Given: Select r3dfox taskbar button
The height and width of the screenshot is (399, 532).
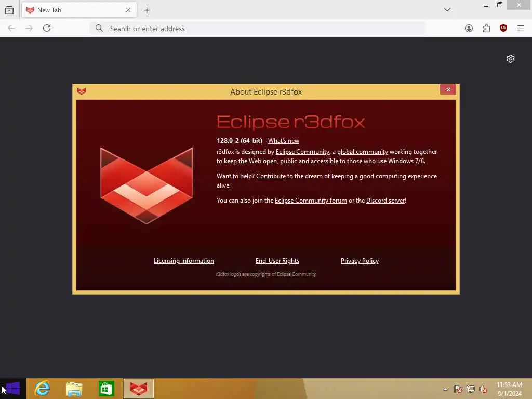Looking at the screenshot, I should pyautogui.click(x=138, y=389).
